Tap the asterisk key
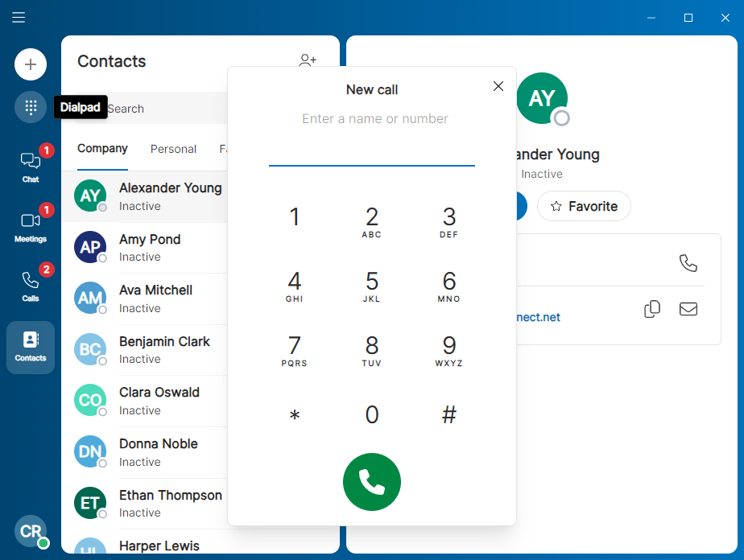Viewport: 744px width, 560px height. [295, 415]
